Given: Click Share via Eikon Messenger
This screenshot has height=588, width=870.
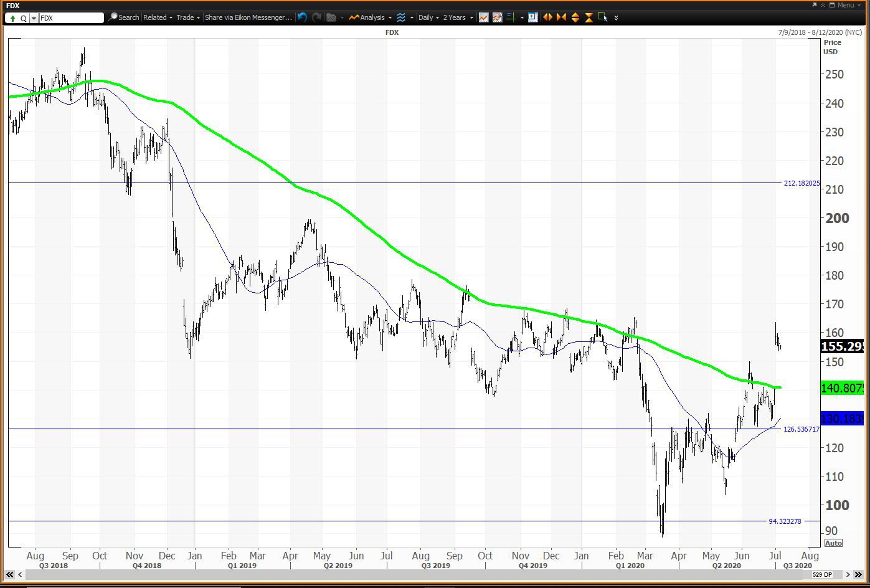Looking at the screenshot, I should (248, 17).
